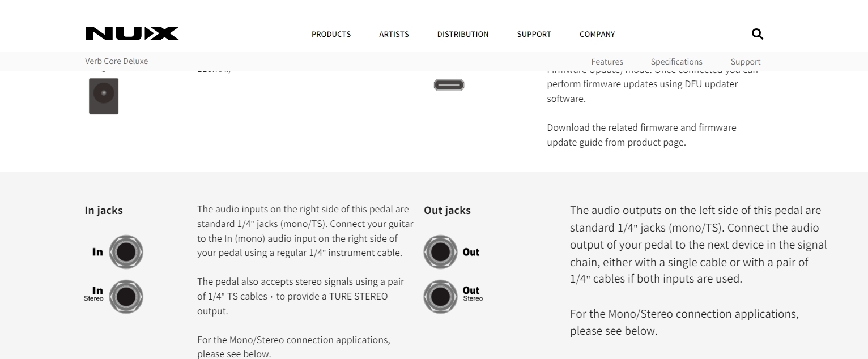Click the USB-C port image
868x359 pixels.
(x=449, y=85)
